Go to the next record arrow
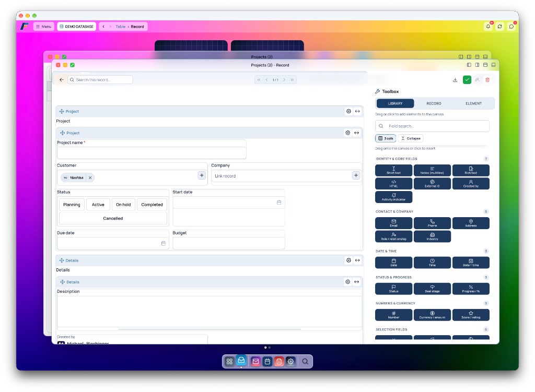535x392 pixels. (x=284, y=80)
